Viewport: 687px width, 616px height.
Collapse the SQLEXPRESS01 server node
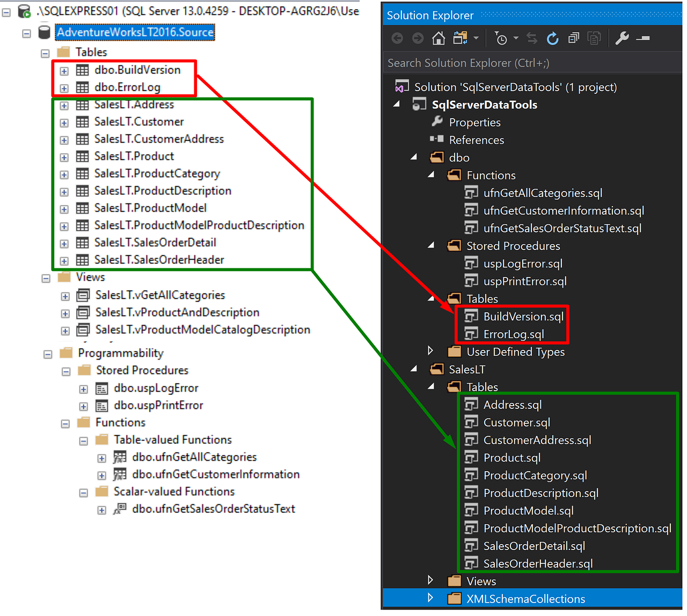pyautogui.click(x=6, y=12)
